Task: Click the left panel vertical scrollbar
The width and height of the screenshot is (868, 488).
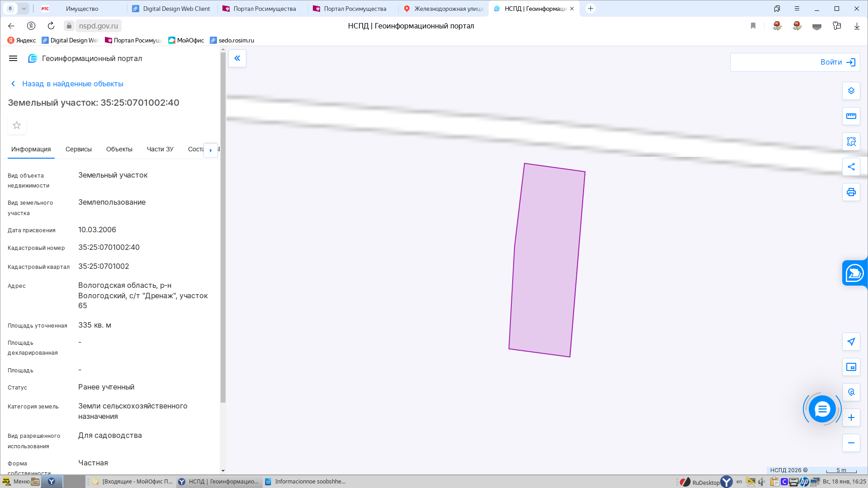Action: (223, 226)
